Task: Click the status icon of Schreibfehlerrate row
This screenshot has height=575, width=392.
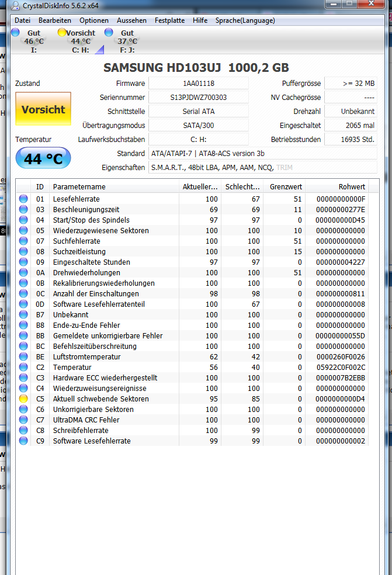Action: point(23,429)
